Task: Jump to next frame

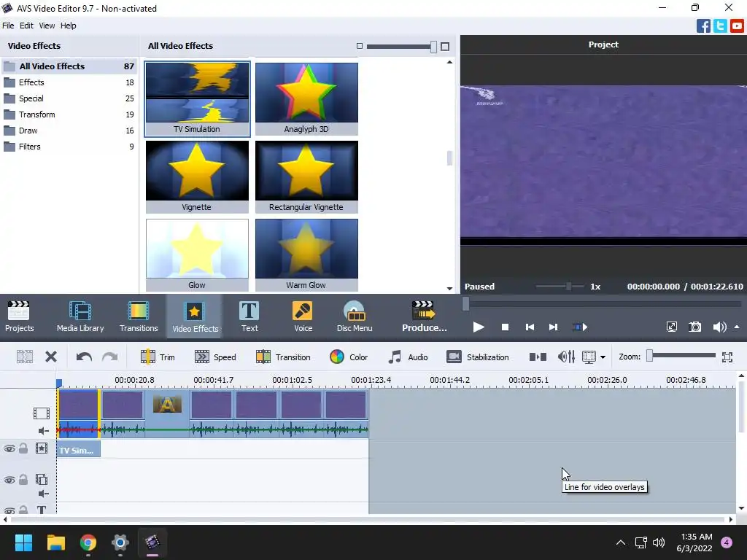Action: (x=553, y=327)
